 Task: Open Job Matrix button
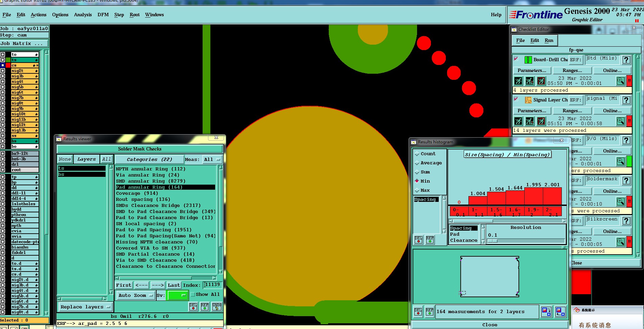24,43
